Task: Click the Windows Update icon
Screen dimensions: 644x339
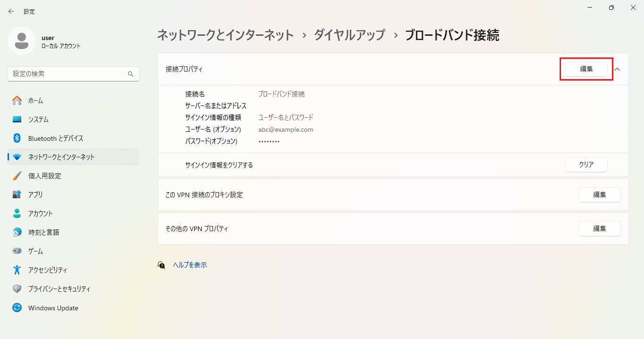Action: [17, 308]
